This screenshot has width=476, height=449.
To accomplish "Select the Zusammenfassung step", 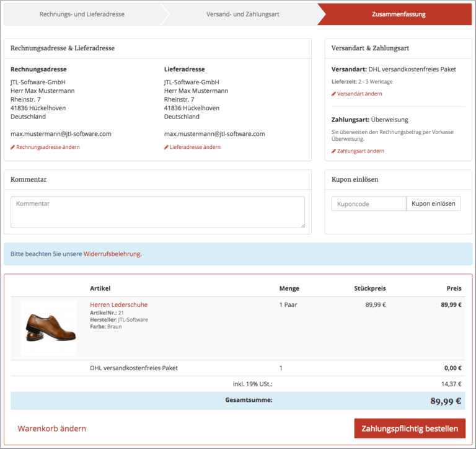I will point(399,14).
